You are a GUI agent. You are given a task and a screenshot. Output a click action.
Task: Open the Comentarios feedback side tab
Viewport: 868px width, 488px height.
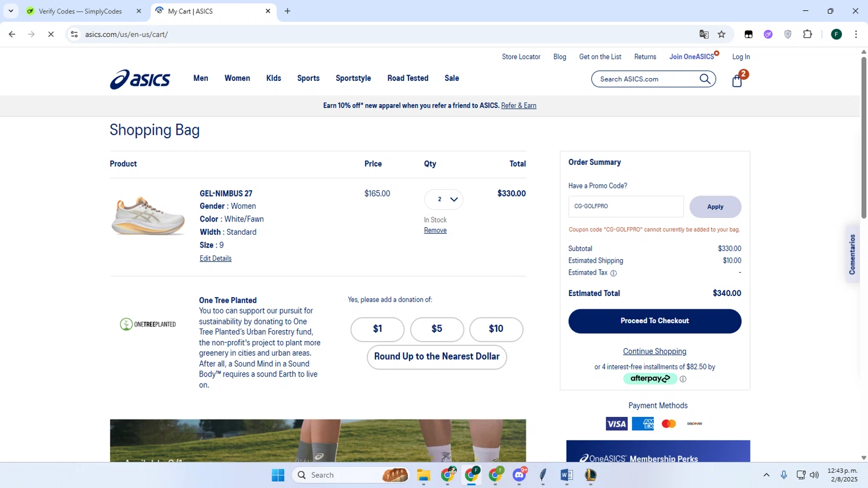pyautogui.click(x=852, y=254)
